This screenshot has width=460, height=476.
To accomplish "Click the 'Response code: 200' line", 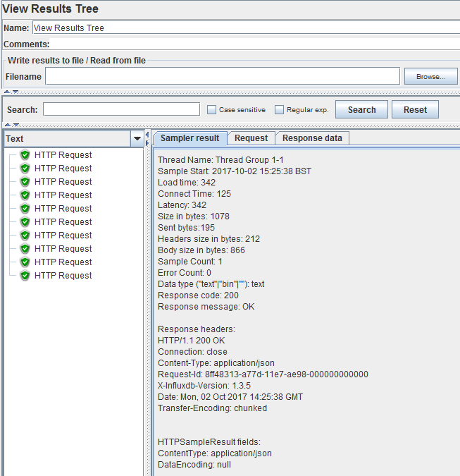I will (x=198, y=295).
